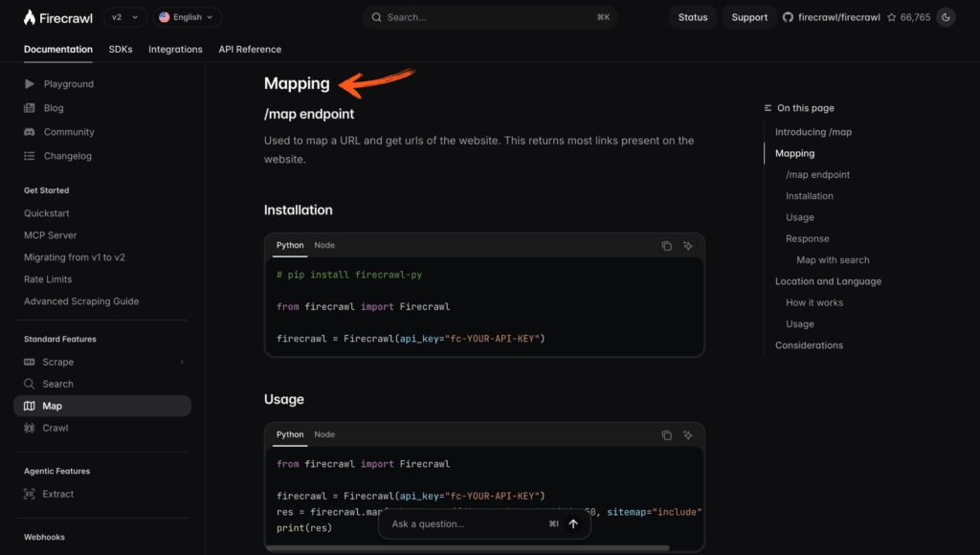980x555 pixels.
Task: Open the API Reference section
Action: click(x=248, y=49)
